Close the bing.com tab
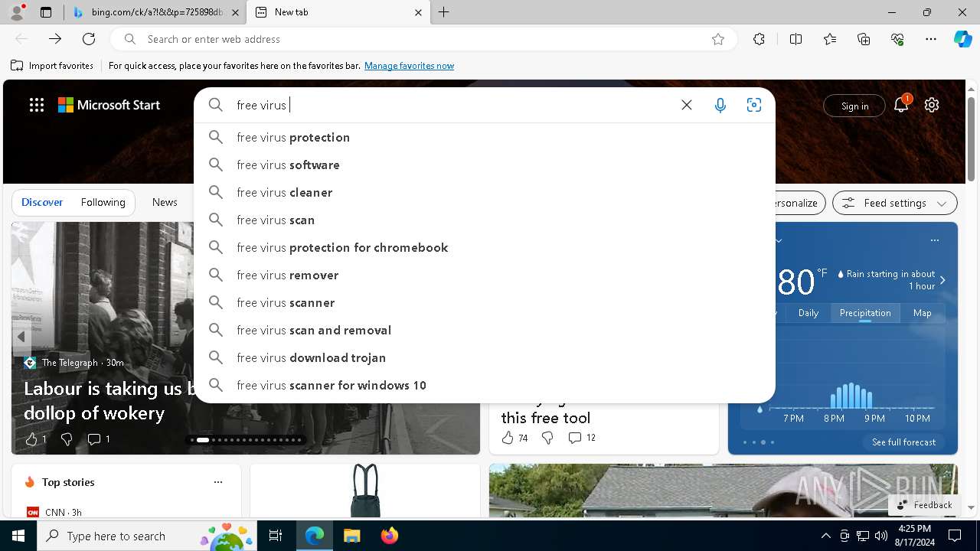 pyautogui.click(x=235, y=12)
